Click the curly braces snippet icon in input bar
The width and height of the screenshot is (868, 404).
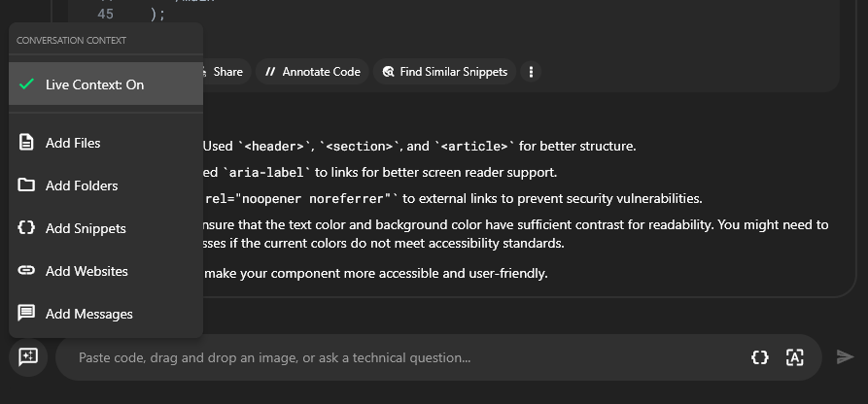pyautogui.click(x=759, y=357)
